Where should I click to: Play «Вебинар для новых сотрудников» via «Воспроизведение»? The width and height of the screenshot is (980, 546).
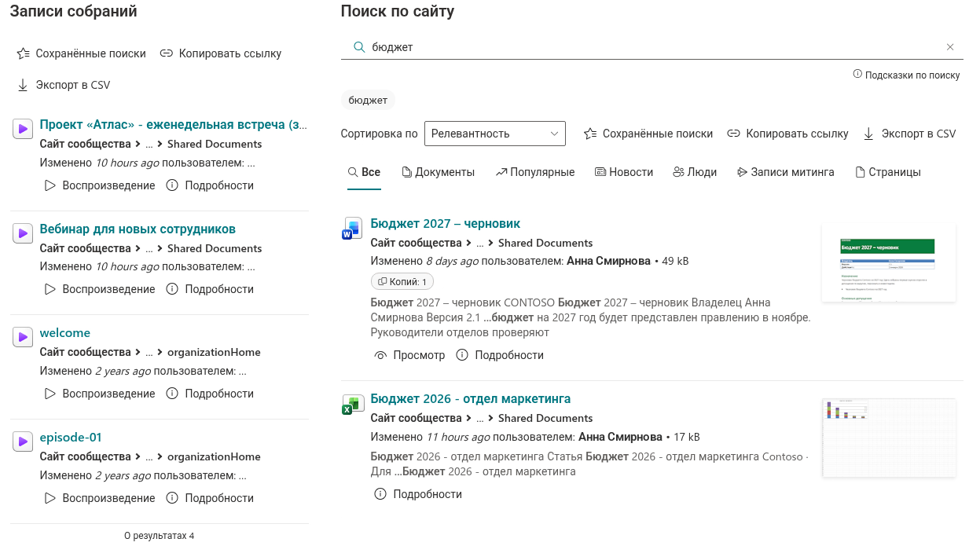pyautogui.click(x=100, y=289)
